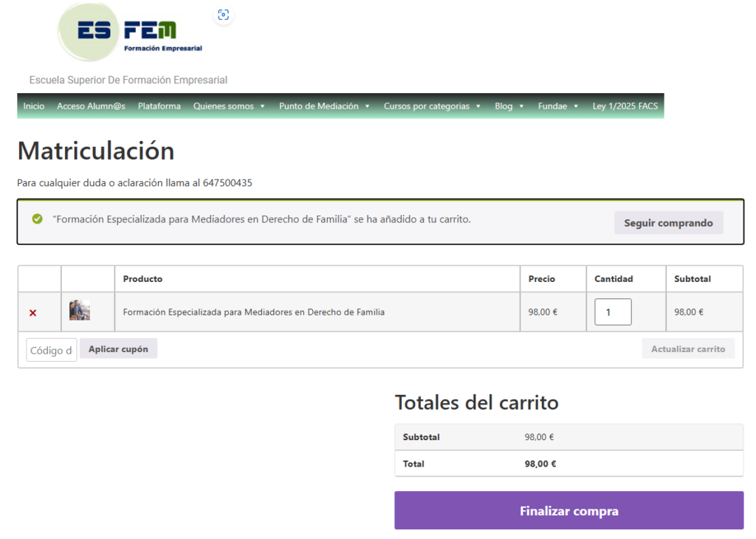Expand the Fundae menu arrow

coord(576,106)
